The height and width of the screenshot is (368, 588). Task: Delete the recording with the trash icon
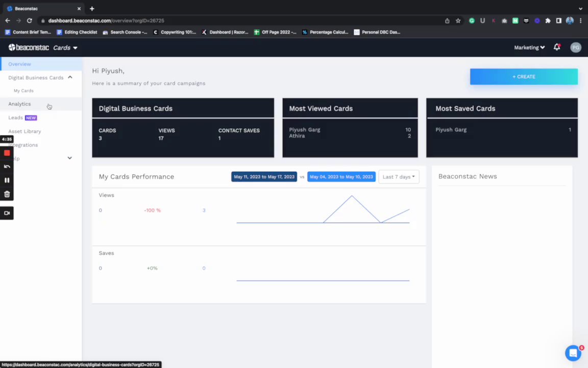[7, 194]
